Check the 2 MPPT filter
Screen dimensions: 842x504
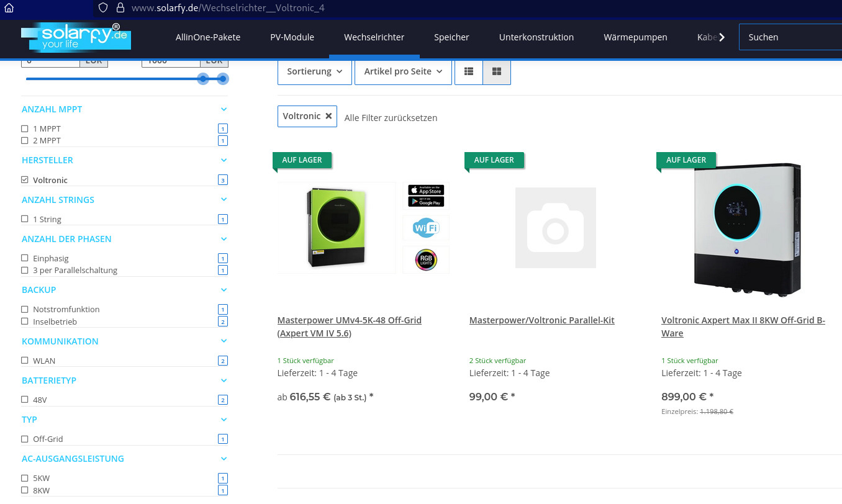tap(25, 141)
